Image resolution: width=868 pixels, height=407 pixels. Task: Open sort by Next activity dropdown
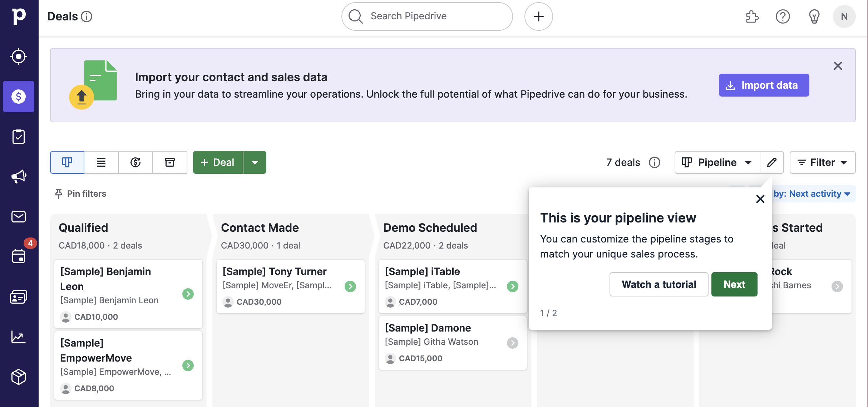coord(812,193)
